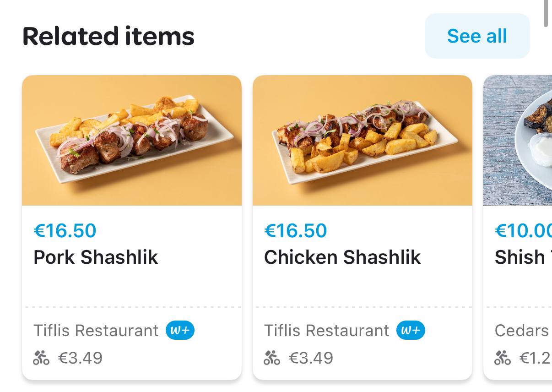
Task: Click delivery bike icon on Pork Shashlik card
Action: coord(41,358)
